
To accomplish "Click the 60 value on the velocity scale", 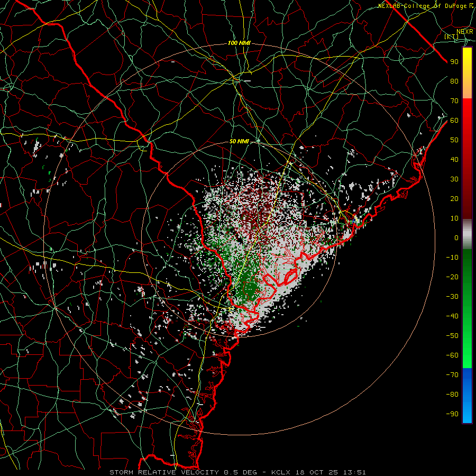I will coord(454,121).
